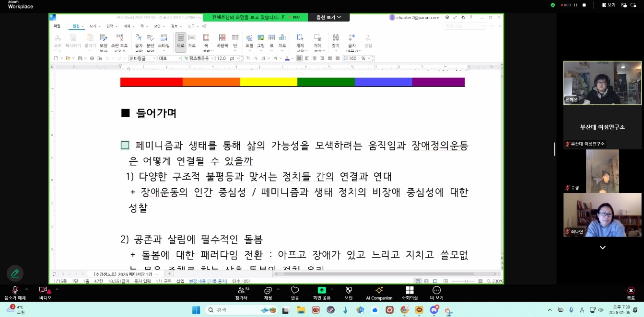644x317 pixels.
Task: Pause the meeting recording
Action: click(x=575, y=5)
